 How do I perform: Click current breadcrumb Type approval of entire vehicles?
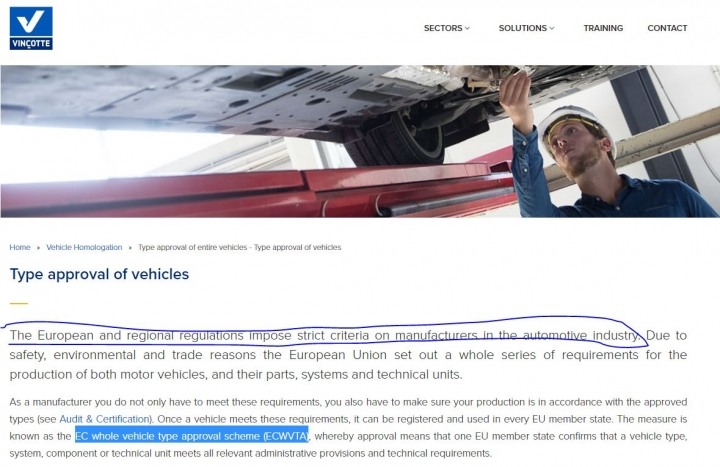[239, 248]
